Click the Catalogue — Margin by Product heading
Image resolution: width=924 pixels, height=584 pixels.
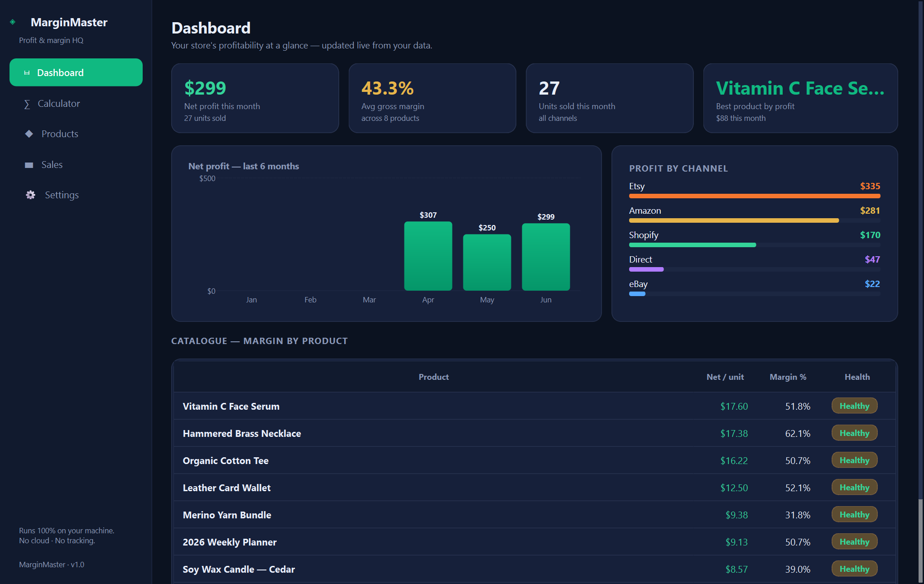260,341
